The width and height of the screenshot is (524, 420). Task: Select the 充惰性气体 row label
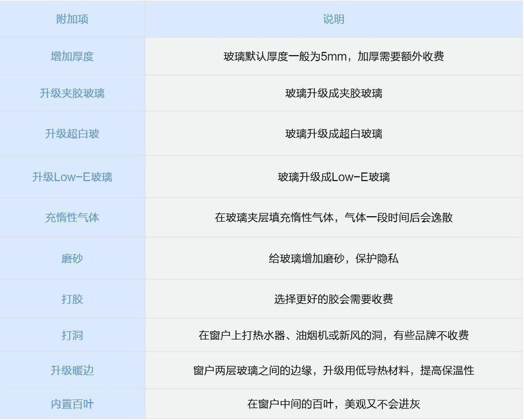72,217
